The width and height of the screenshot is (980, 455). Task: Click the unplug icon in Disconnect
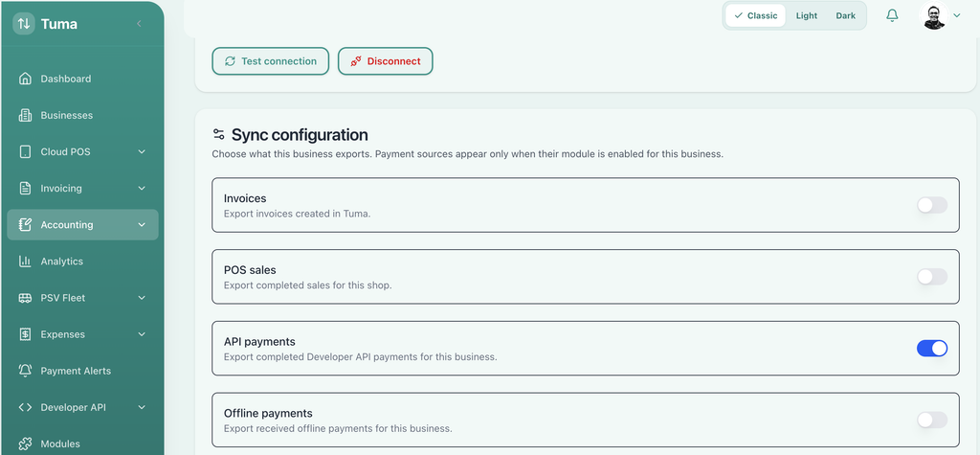coord(356,61)
